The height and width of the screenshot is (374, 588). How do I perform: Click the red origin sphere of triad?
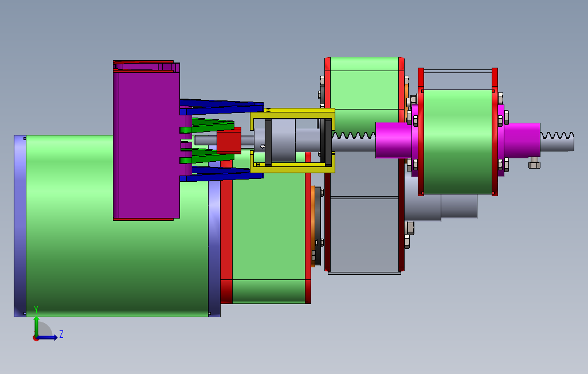[36, 338]
